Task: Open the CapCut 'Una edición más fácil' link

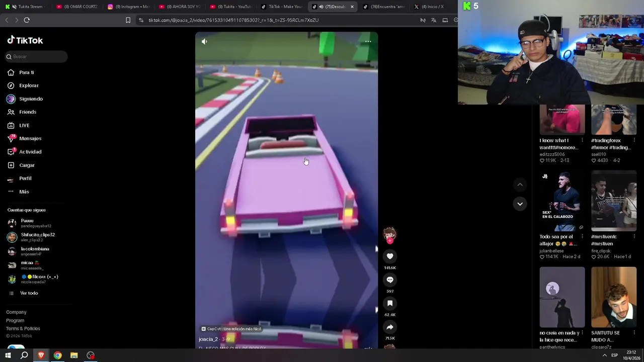Action: [231, 329]
